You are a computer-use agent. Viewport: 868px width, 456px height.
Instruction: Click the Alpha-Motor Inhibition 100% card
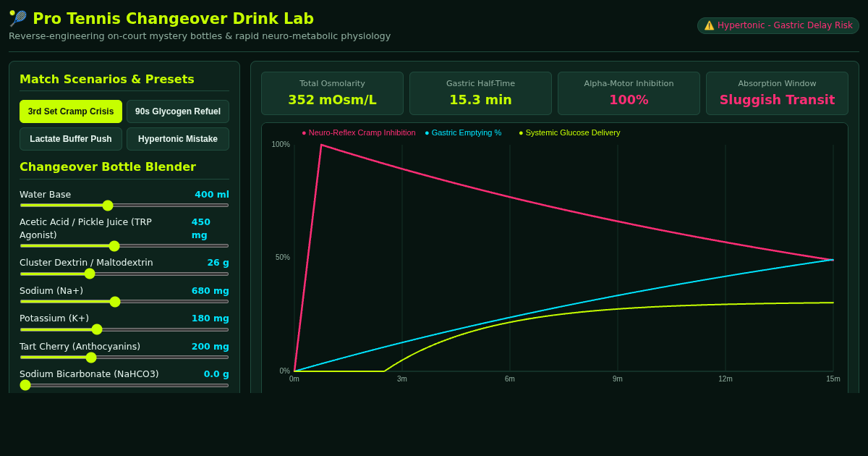click(x=629, y=93)
